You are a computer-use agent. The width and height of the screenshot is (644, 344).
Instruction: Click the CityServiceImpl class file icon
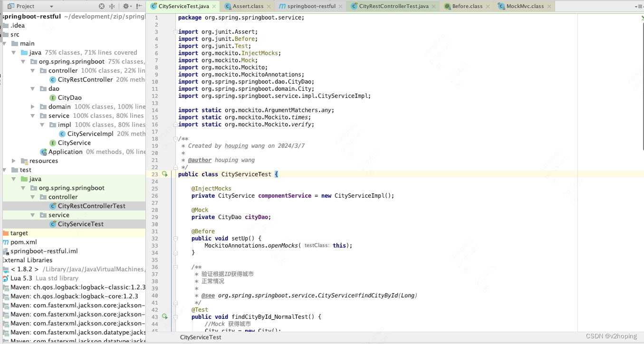(62, 134)
